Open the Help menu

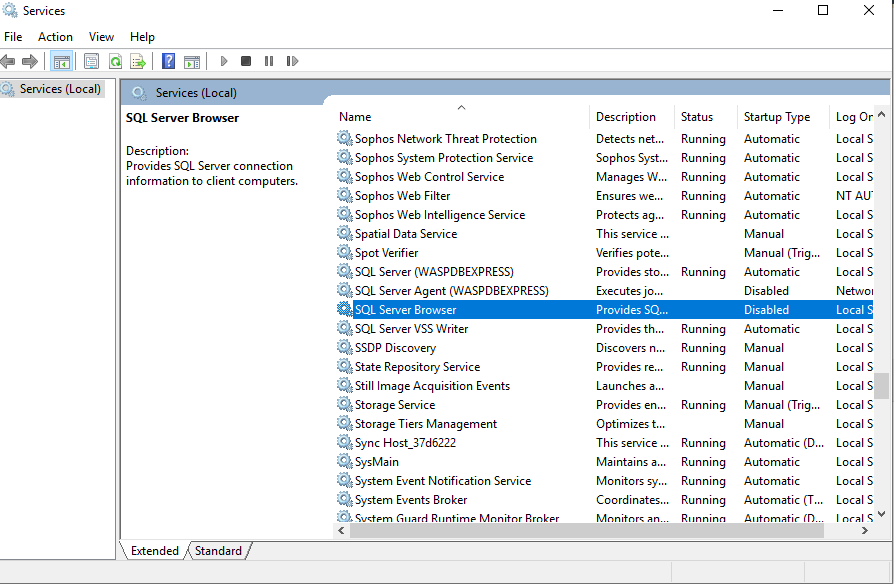pyautogui.click(x=142, y=36)
